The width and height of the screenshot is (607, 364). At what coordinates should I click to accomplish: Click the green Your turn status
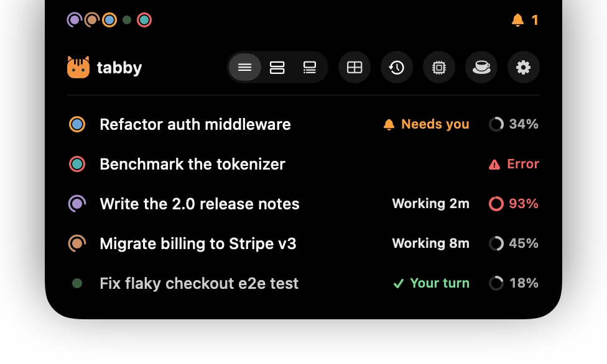(440, 283)
